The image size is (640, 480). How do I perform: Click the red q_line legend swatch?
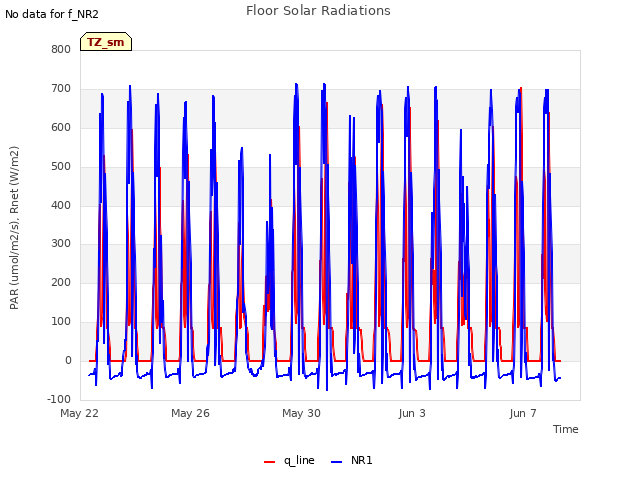tap(269, 462)
